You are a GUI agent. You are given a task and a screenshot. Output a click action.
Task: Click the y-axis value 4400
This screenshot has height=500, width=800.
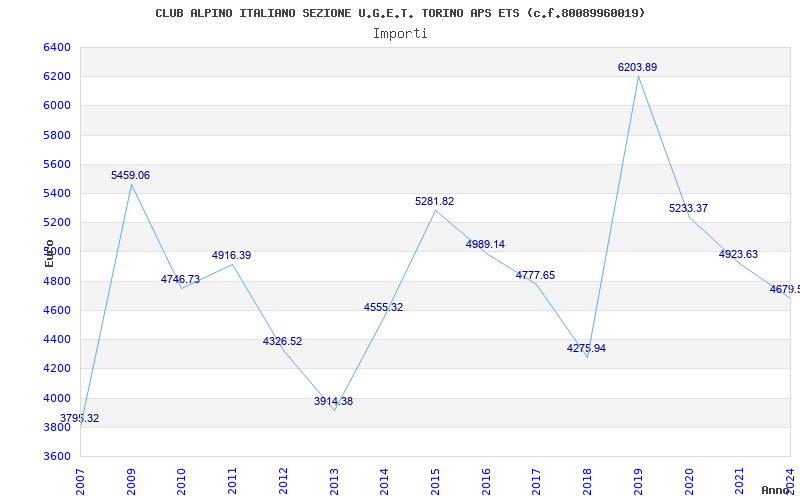click(57, 339)
